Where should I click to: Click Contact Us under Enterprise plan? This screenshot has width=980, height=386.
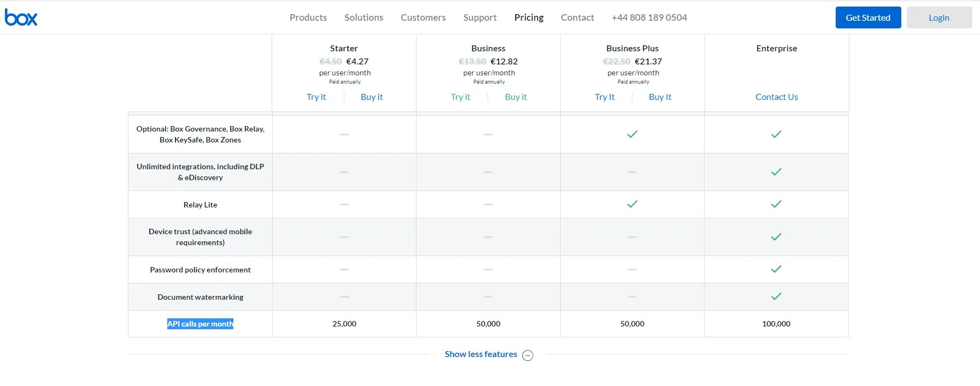click(777, 97)
